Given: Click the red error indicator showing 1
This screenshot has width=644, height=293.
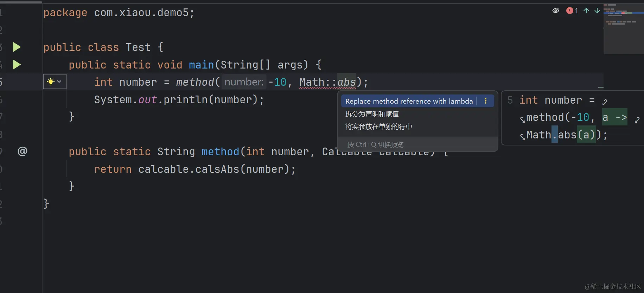Looking at the screenshot, I should coord(572,11).
